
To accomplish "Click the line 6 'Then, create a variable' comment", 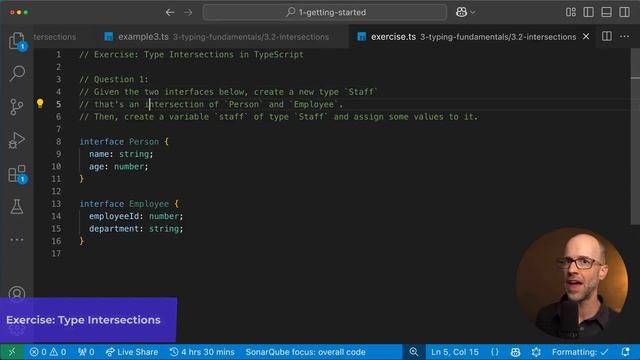I will tap(279, 117).
